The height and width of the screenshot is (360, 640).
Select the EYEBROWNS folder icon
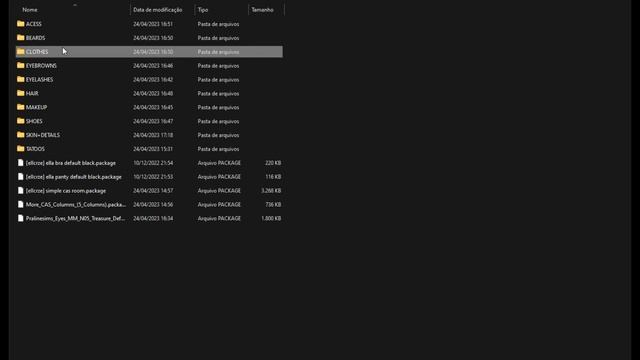[20, 65]
